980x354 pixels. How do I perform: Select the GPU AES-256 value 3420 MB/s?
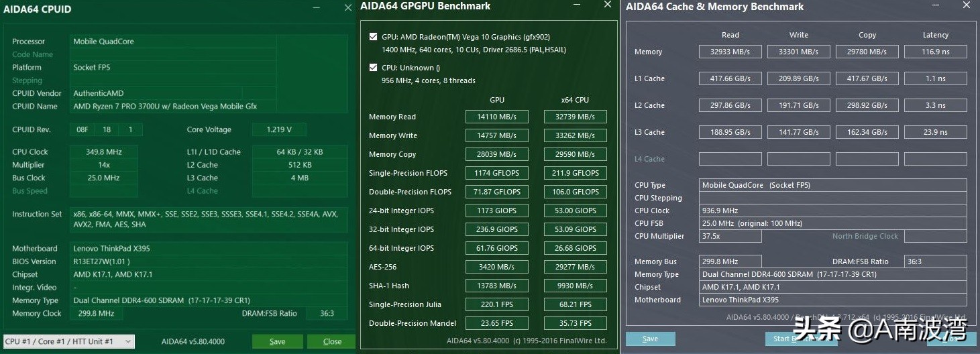pyautogui.click(x=496, y=267)
